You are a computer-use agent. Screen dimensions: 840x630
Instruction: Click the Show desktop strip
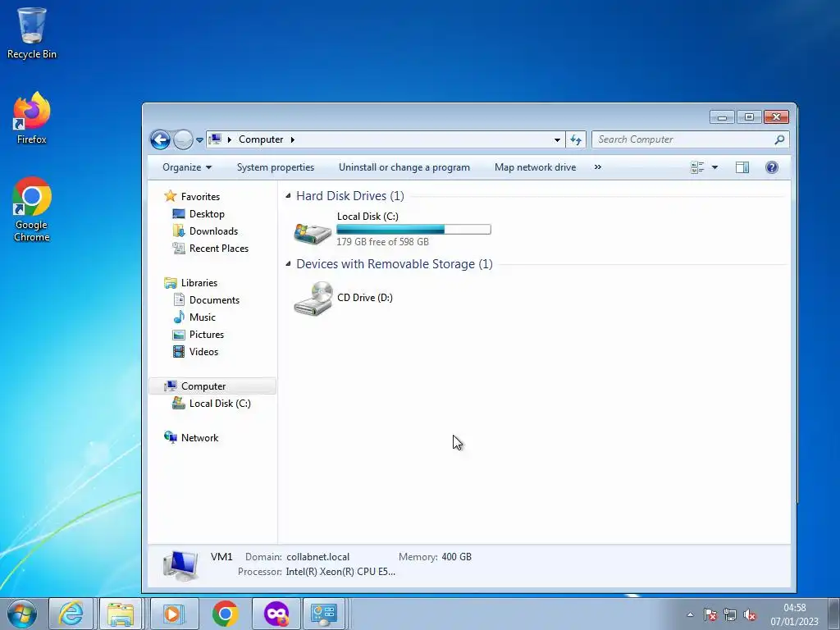pos(834,614)
